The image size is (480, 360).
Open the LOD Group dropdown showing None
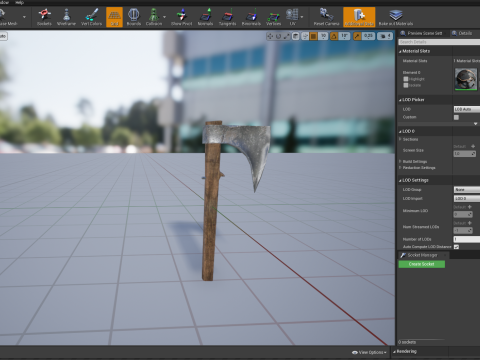click(x=467, y=189)
